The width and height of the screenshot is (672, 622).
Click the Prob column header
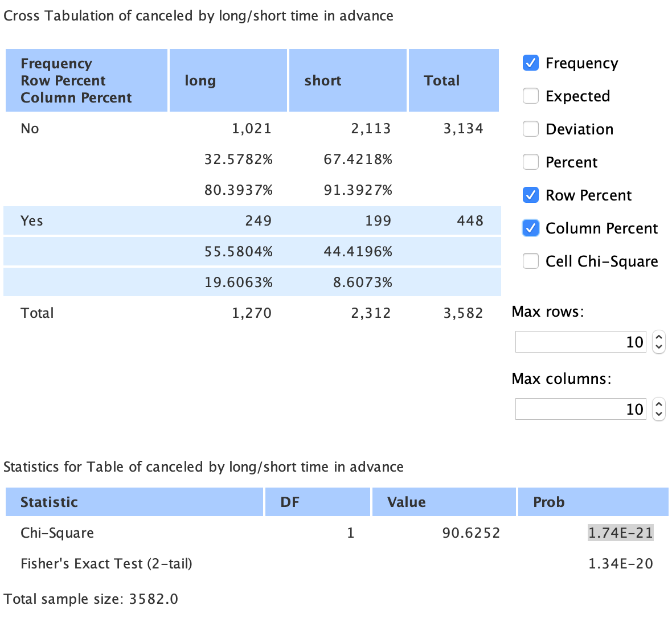coord(592,502)
